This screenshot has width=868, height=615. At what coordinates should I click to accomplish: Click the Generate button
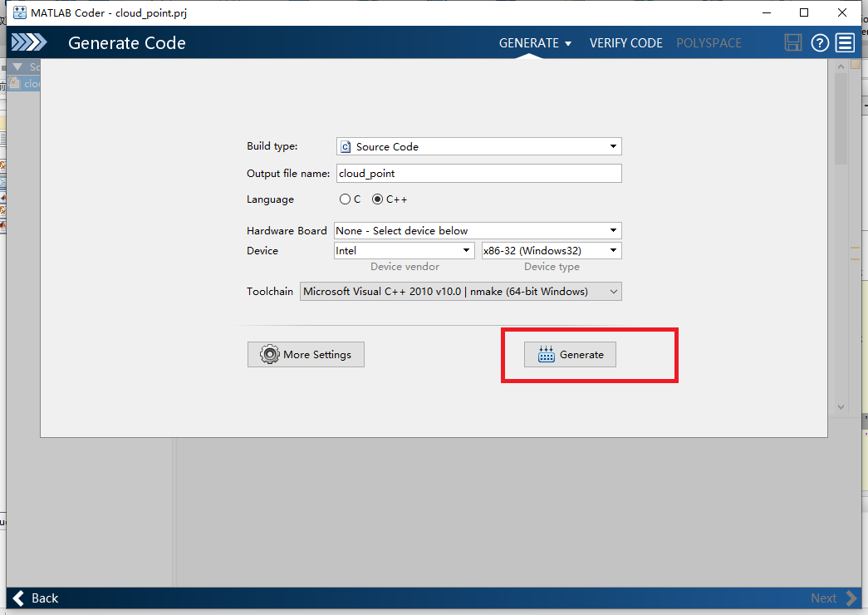tap(570, 355)
